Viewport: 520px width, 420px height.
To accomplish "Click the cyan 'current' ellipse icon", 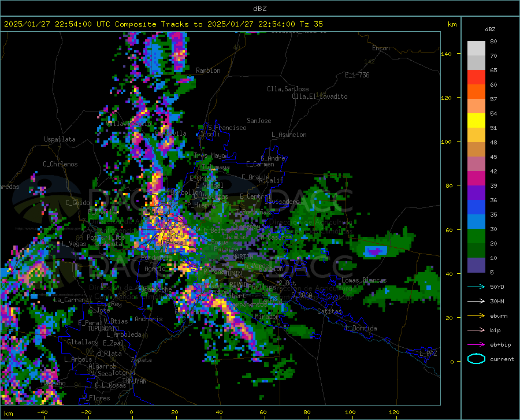I will pyautogui.click(x=476, y=359).
